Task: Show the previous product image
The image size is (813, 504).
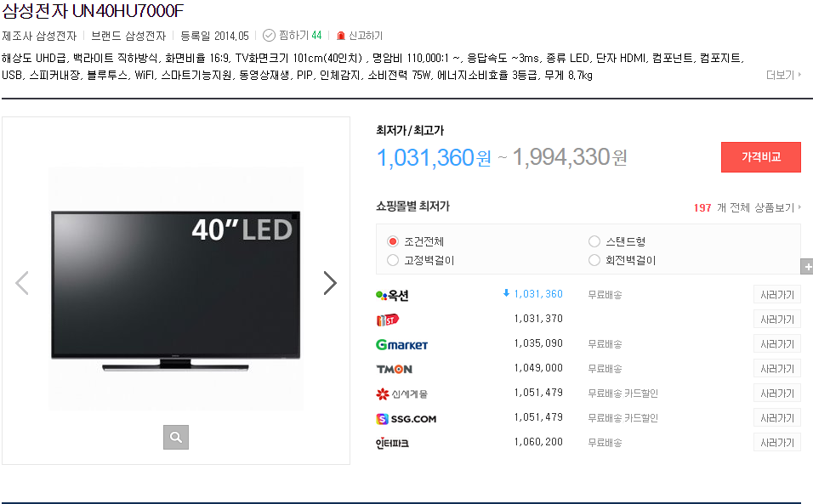Action: pos(22,283)
